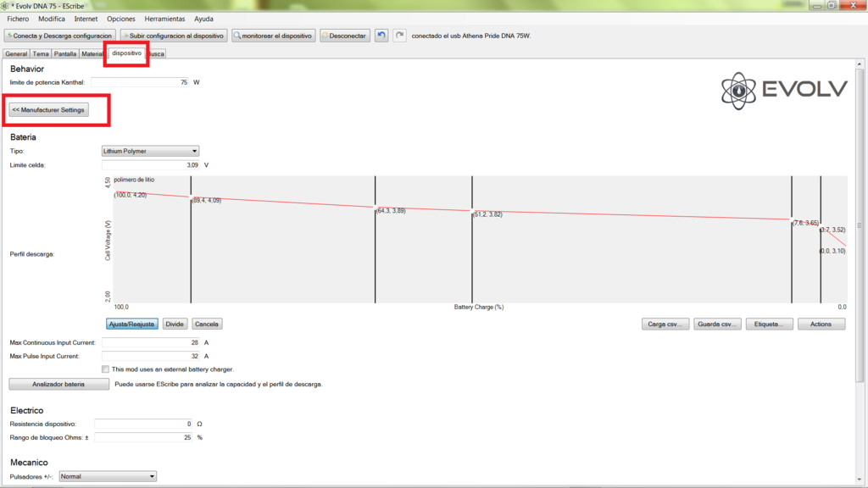Open the Modifica menu

click(x=52, y=19)
